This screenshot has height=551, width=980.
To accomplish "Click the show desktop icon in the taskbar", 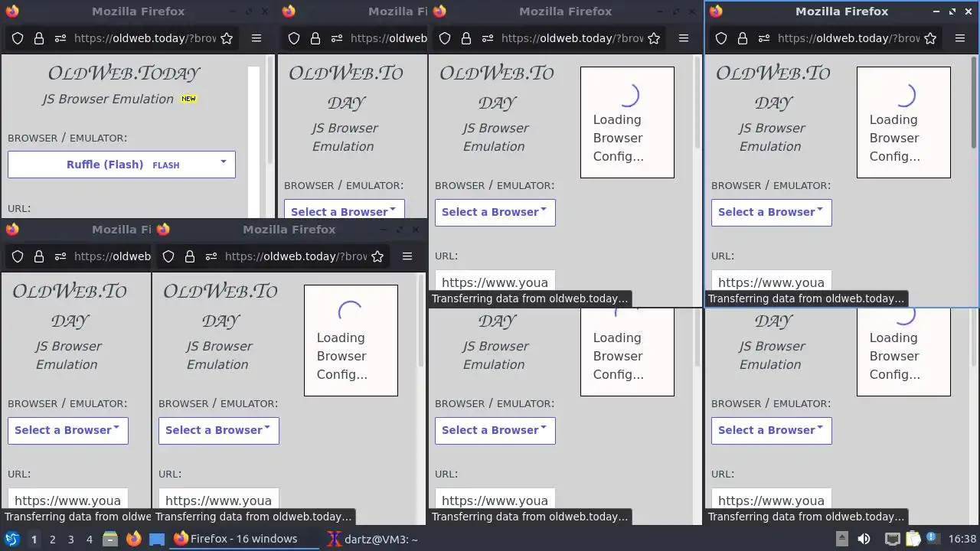I will click(x=157, y=539).
